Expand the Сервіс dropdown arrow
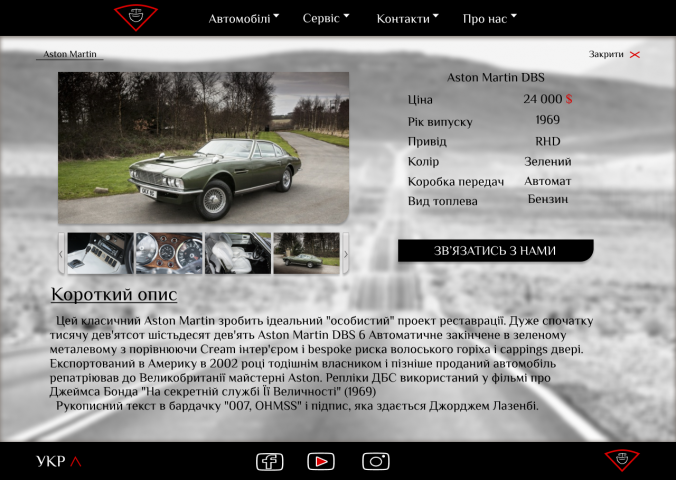This screenshot has height=480, width=676. tap(346, 16)
